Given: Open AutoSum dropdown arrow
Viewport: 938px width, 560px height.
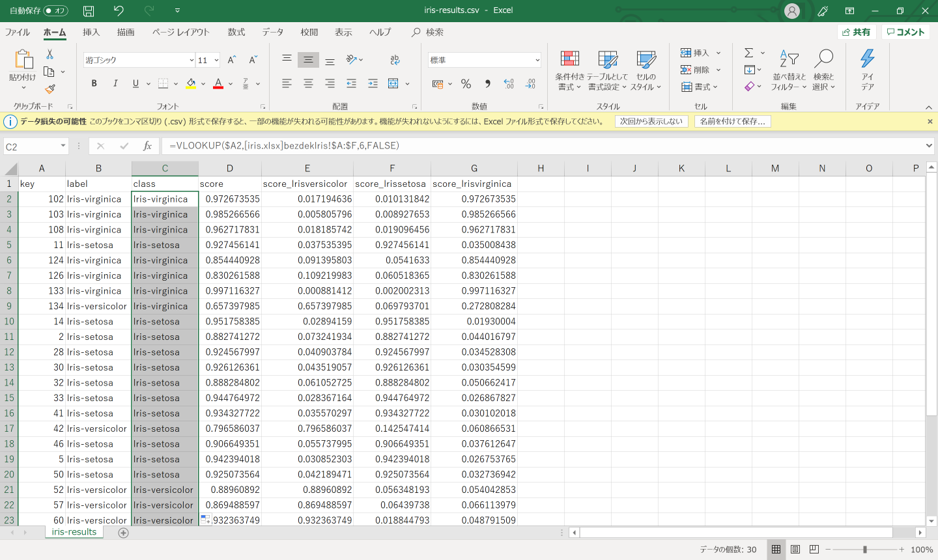Looking at the screenshot, I should point(763,53).
